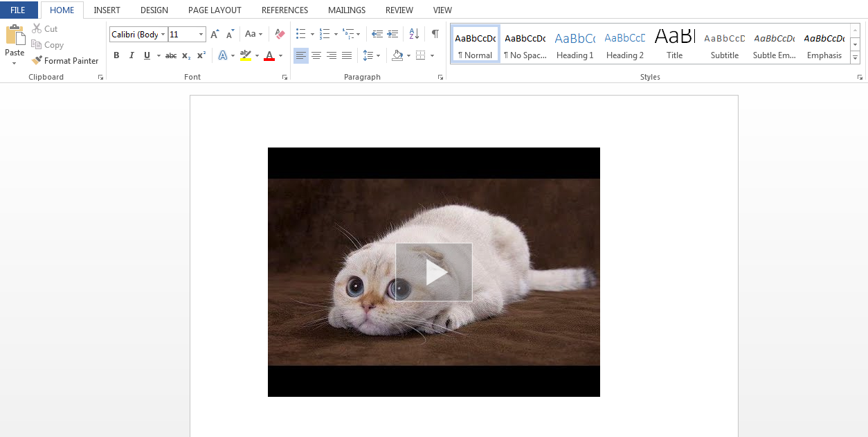Image resolution: width=868 pixels, height=437 pixels.
Task: Apply the Heading 1 style
Action: click(575, 46)
